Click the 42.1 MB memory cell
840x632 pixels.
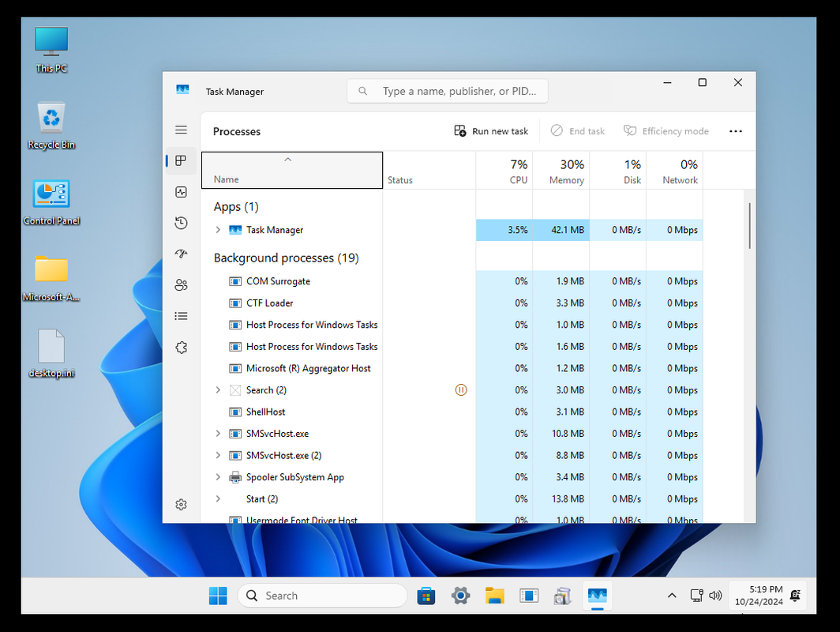point(561,230)
